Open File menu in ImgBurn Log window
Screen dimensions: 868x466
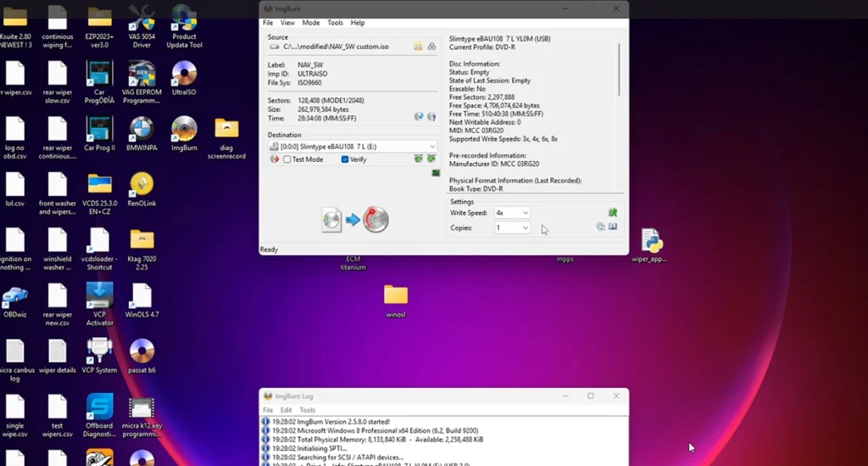click(268, 410)
